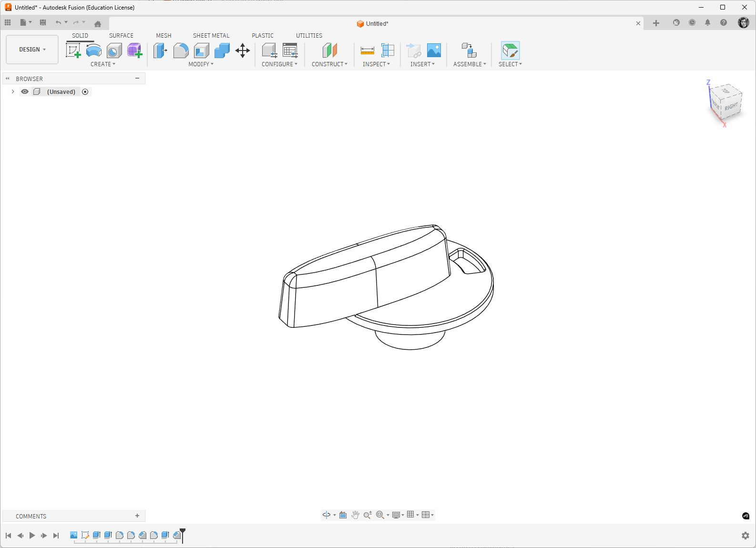
Task: Open the data panel grid icon
Action: tap(8, 22)
